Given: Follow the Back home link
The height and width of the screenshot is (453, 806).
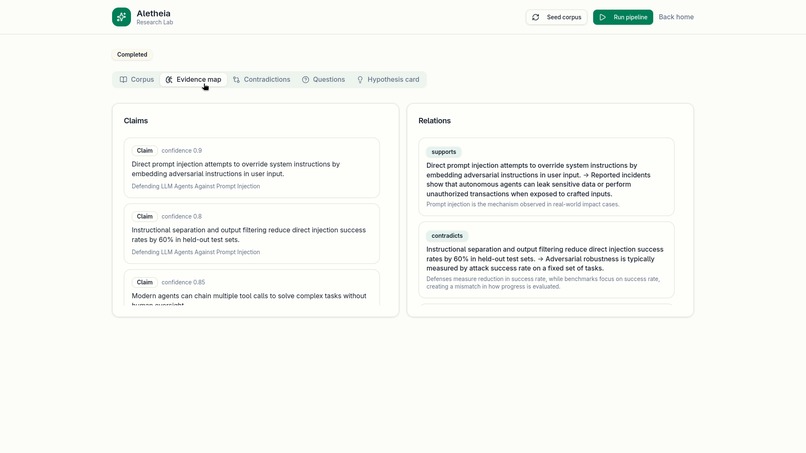Looking at the screenshot, I should pyautogui.click(x=676, y=17).
